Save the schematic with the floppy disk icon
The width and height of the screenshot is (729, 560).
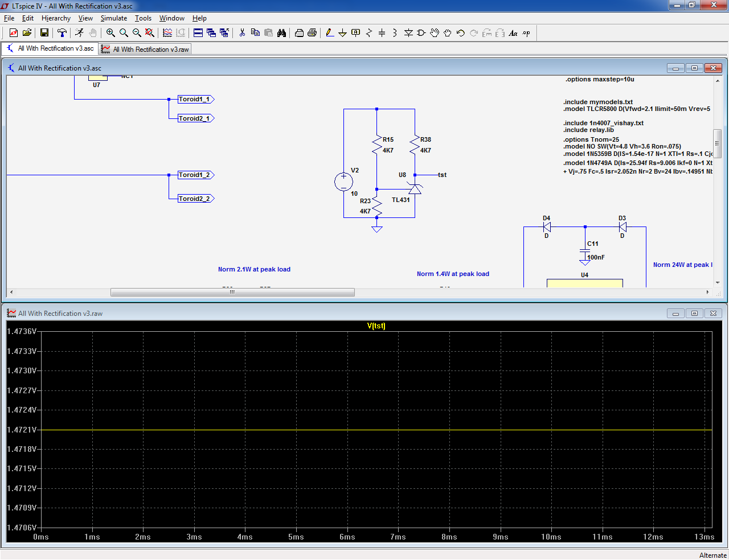(44, 33)
